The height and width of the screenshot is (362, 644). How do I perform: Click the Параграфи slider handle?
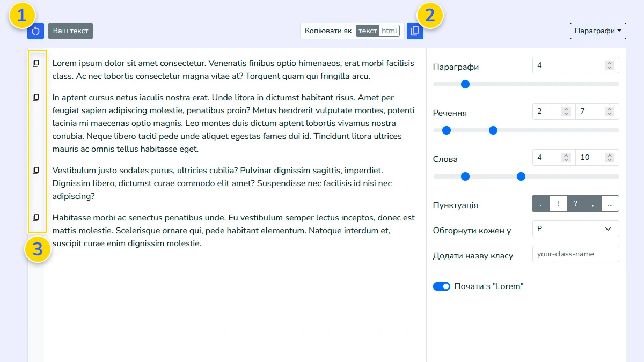coord(465,84)
